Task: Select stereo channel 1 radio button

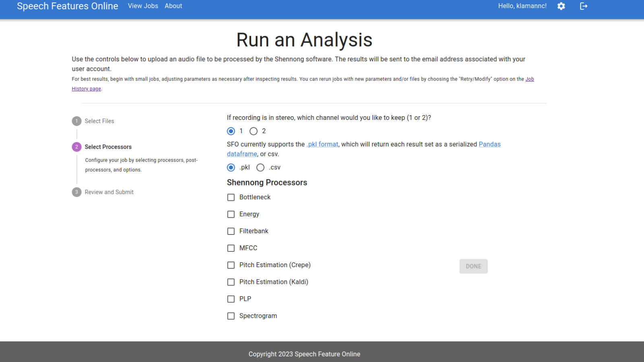Action: 231,131
